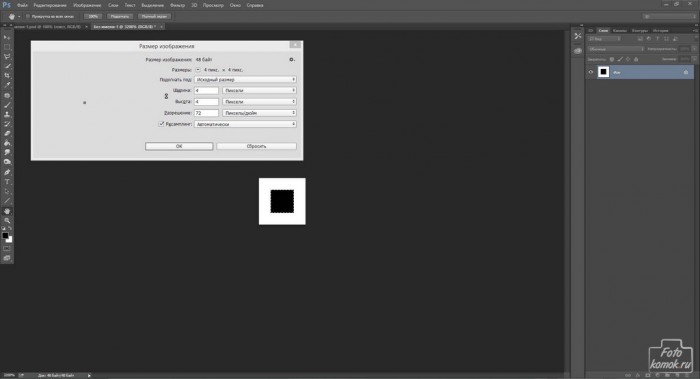The height and width of the screenshot is (379, 700).
Task: Toggle pixel layer filter icon
Action: click(640, 39)
